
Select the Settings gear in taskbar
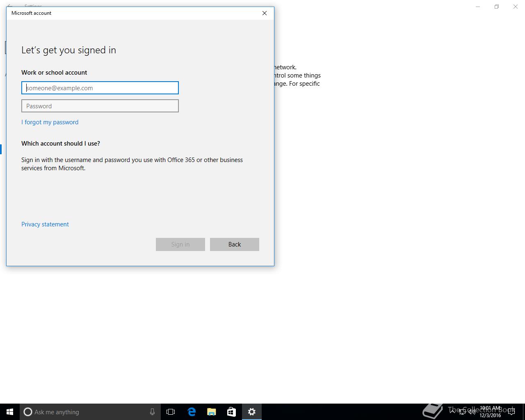(252, 412)
